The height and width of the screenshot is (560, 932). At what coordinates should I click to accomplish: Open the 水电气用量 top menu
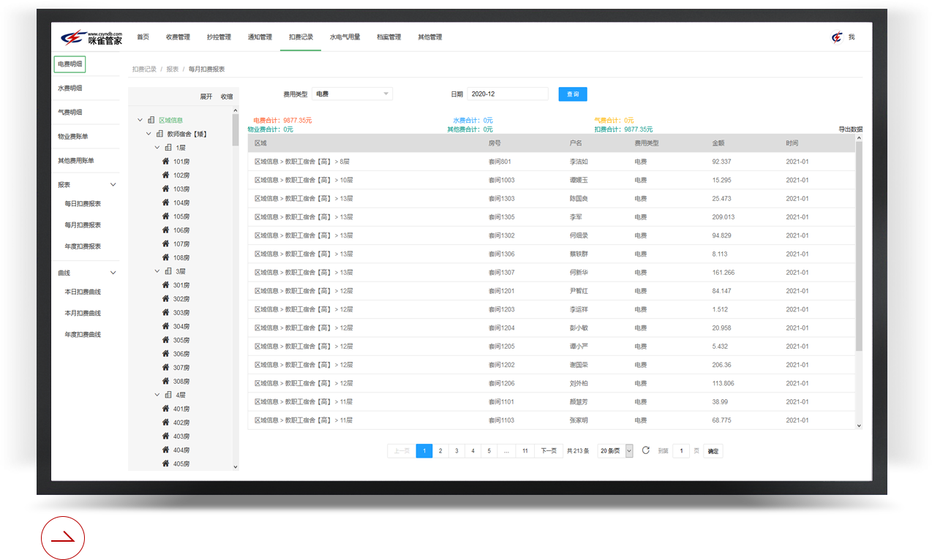[345, 37]
